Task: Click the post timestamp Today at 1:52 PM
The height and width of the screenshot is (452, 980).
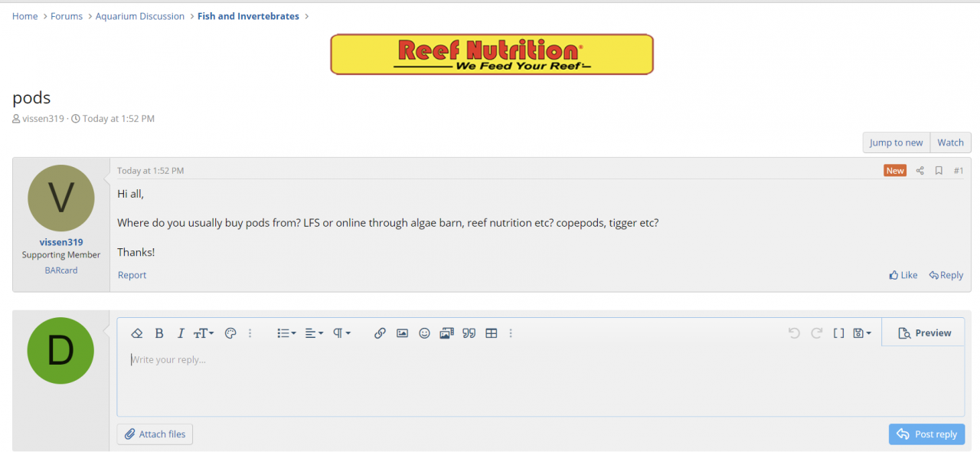Action: click(151, 171)
